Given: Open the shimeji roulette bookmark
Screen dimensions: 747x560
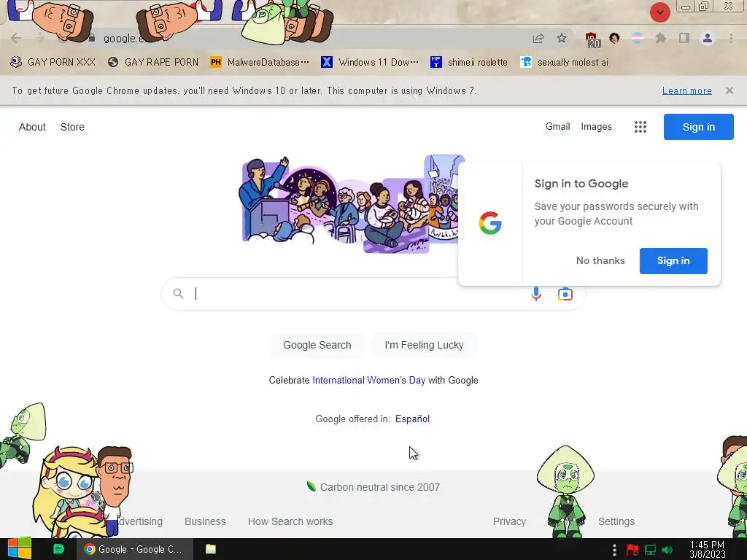Looking at the screenshot, I should 469,63.
